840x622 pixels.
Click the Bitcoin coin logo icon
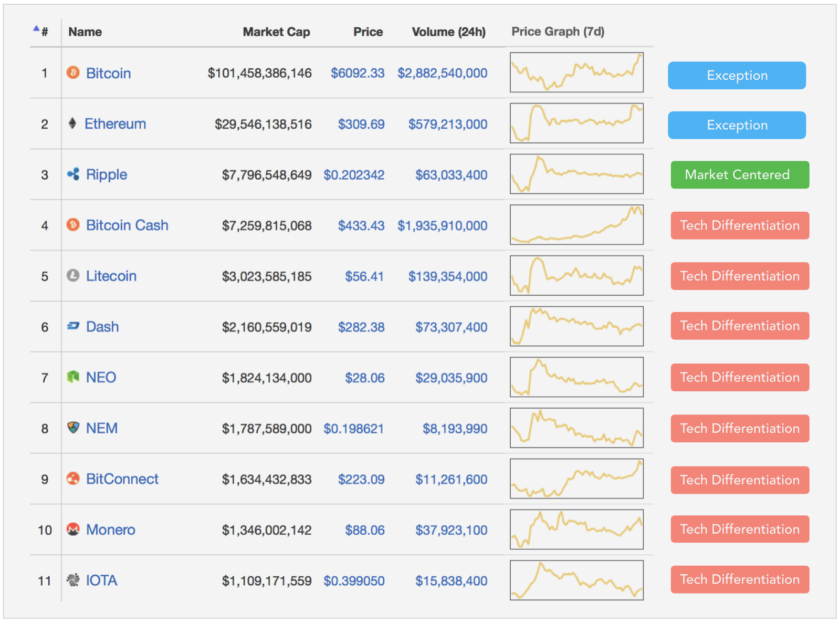pos(73,72)
